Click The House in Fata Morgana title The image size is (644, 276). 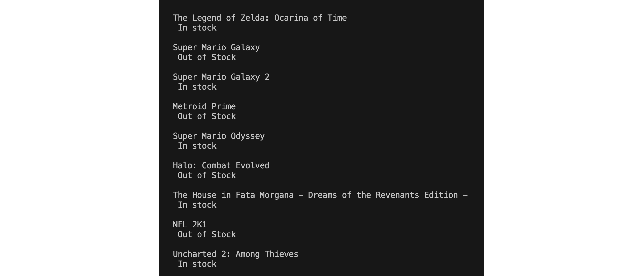point(320,195)
